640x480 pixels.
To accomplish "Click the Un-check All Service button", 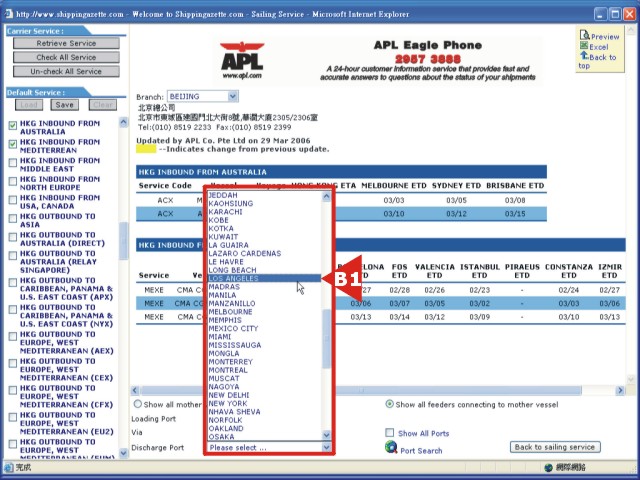I will (66, 71).
